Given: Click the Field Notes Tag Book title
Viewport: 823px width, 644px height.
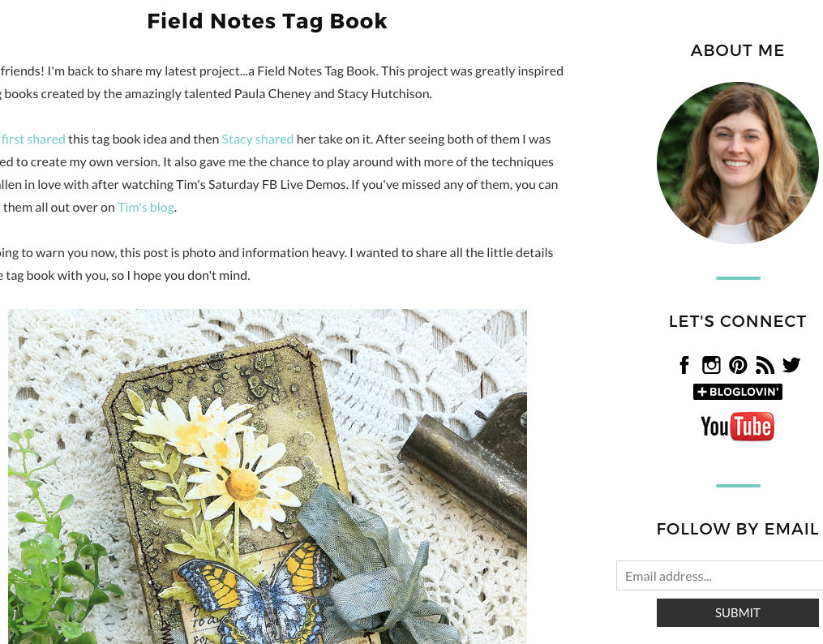Looking at the screenshot, I should [267, 21].
